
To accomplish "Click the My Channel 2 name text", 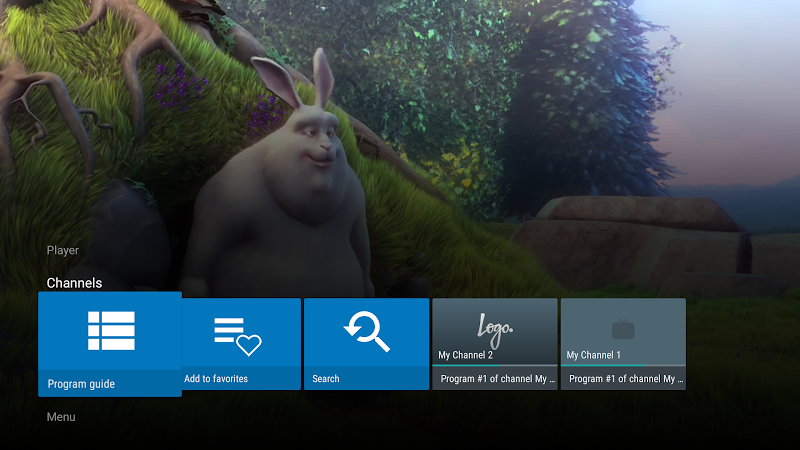I will 465,355.
